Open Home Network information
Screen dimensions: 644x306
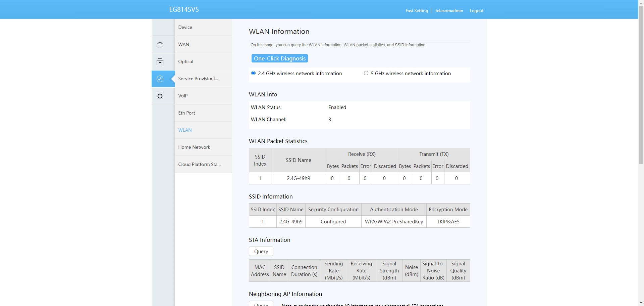pos(194,147)
